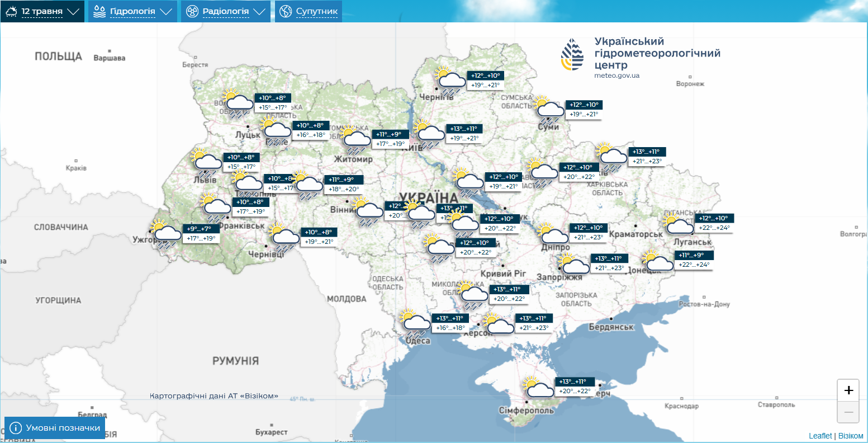Click the waves icon on the Гідрологія menu
The width and height of the screenshot is (868, 443).
[x=99, y=11]
